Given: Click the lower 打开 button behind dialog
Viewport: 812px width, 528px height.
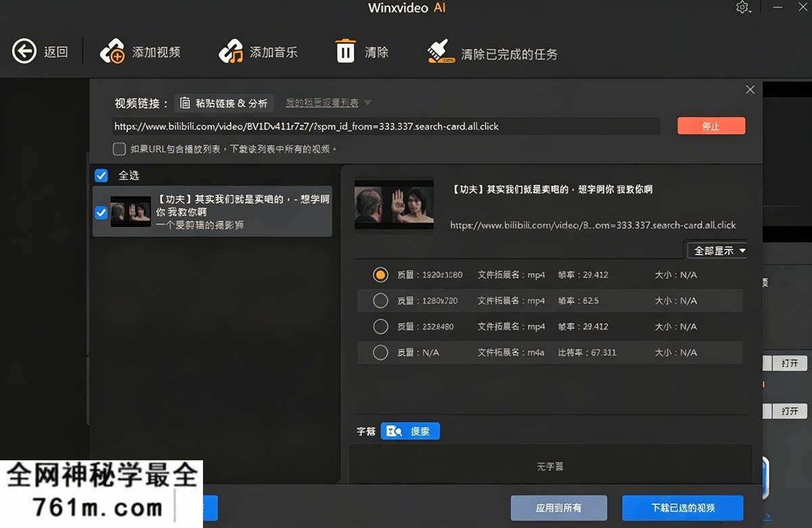Looking at the screenshot, I should (790, 411).
